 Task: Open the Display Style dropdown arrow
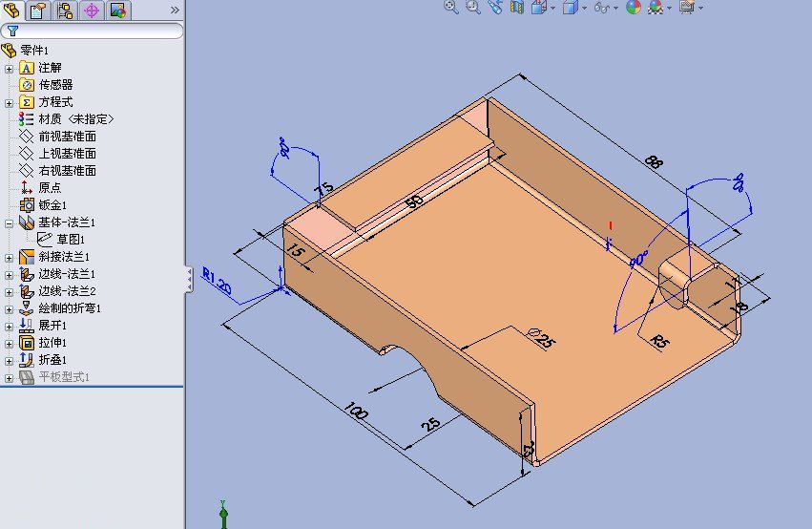pyautogui.click(x=584, y=9)
